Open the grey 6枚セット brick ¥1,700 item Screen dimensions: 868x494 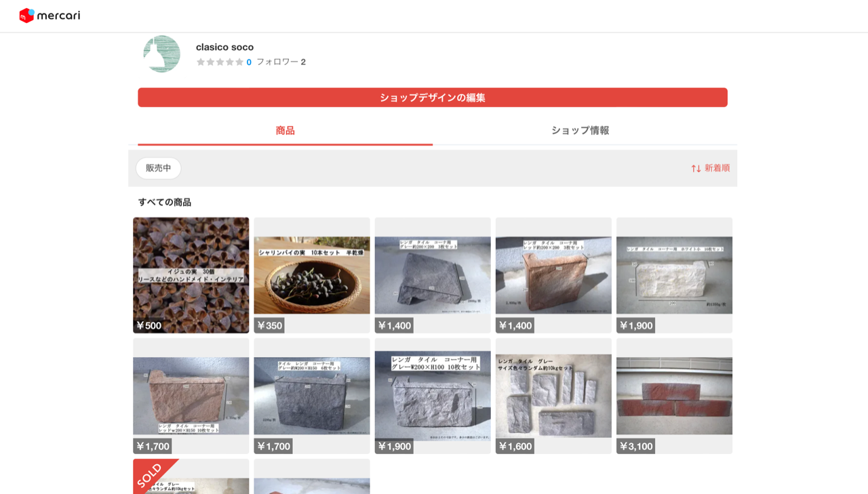coord(312,396)
